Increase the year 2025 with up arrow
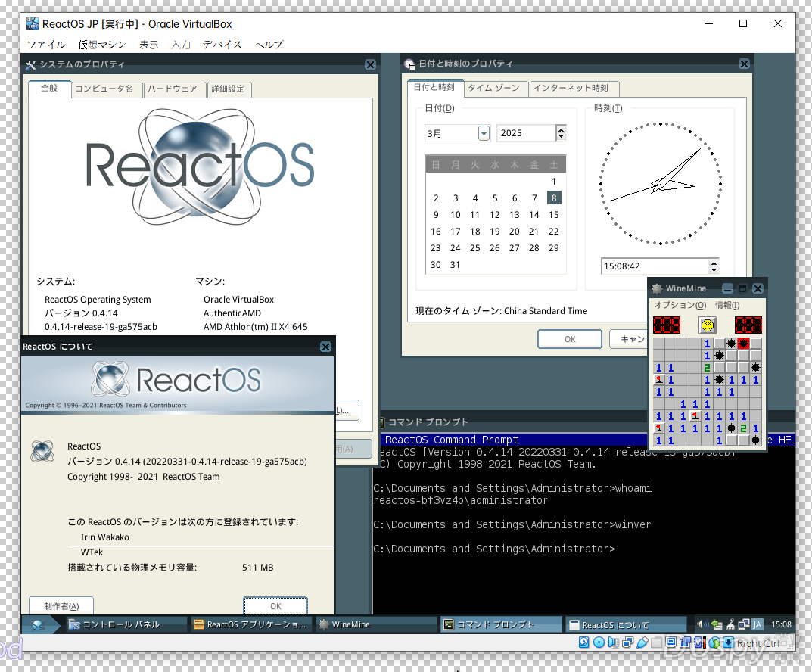 click(561, 129)
